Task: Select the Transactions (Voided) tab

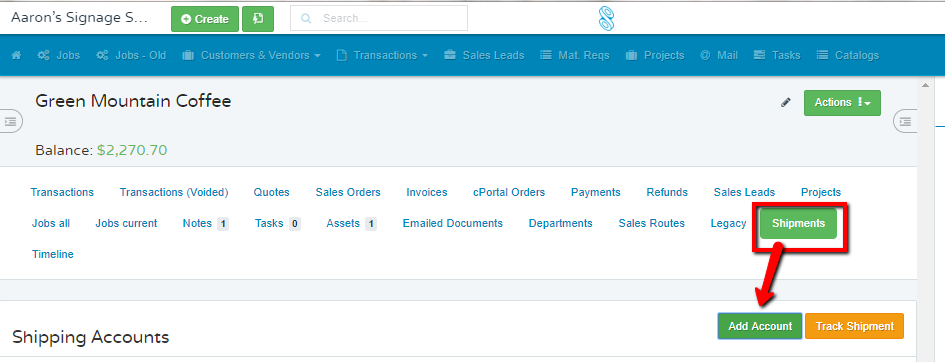Action: pos(174,192)
